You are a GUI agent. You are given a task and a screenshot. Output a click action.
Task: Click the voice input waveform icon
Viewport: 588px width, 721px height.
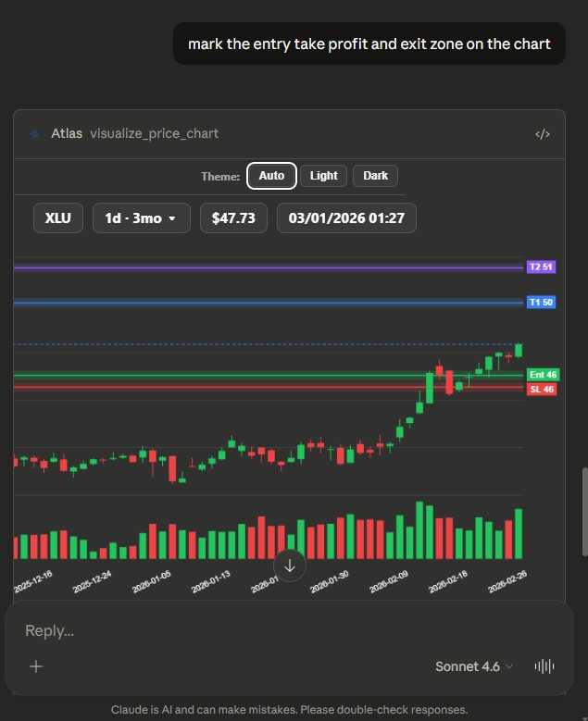click(544, 666)
